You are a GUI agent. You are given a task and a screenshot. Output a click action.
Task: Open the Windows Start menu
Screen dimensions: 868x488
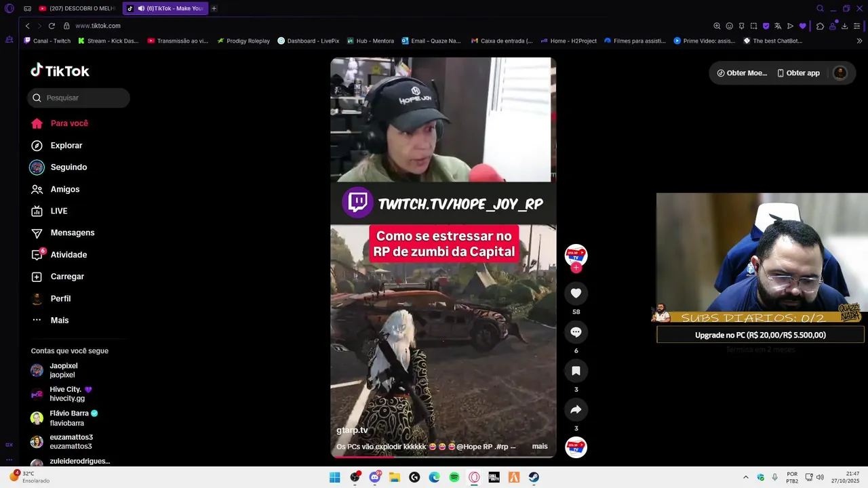click(x=334, y=477)
